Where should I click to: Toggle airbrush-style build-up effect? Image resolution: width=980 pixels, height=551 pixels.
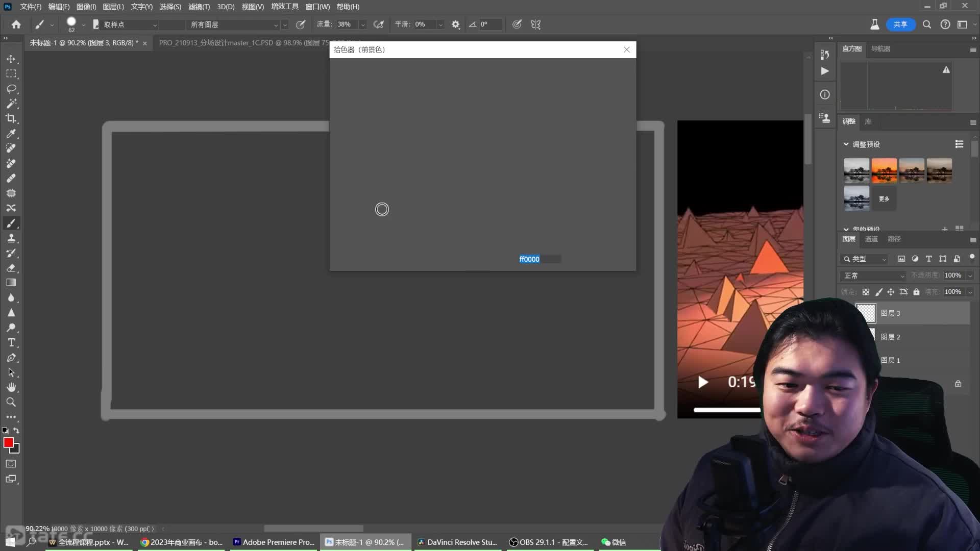click(x=378, y=24)
